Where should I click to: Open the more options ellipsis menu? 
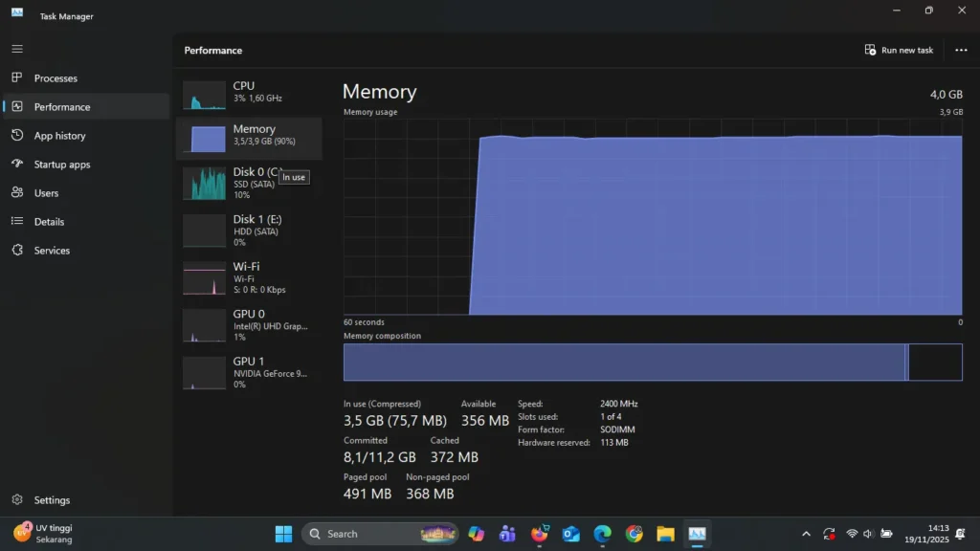tap(960, 50)
